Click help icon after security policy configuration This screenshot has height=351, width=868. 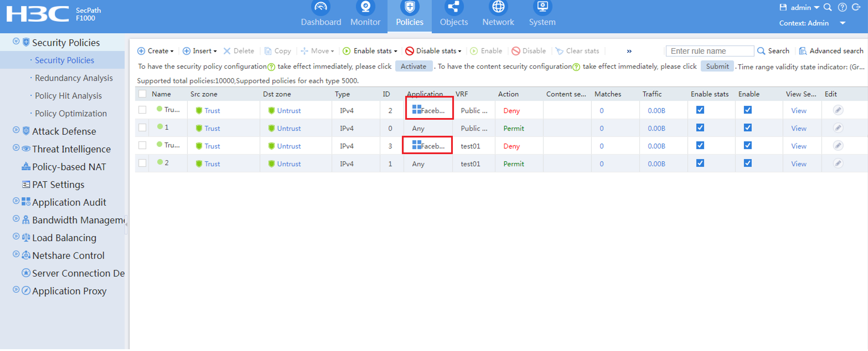271,67
